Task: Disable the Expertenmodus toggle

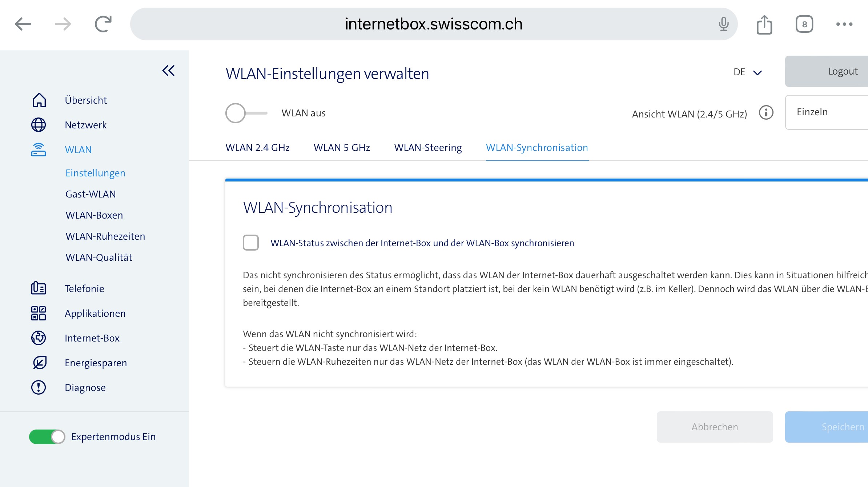Action: (47, 437)
